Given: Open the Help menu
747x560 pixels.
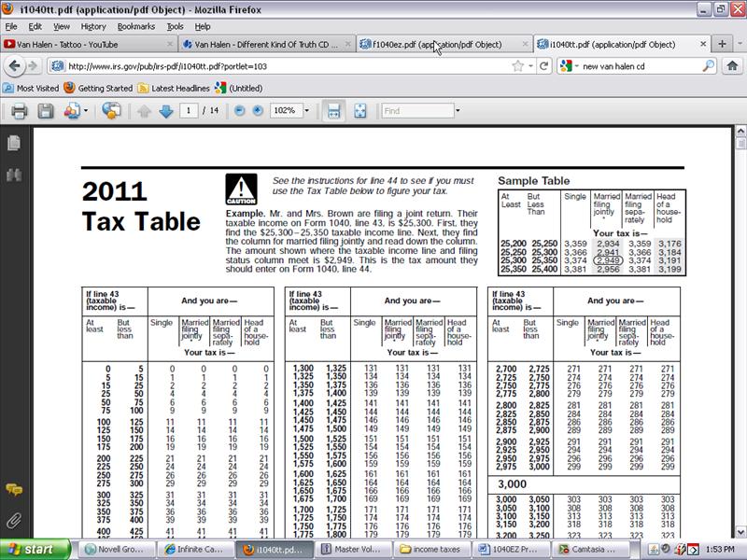Looking at the screenshot, I should 203,27.
